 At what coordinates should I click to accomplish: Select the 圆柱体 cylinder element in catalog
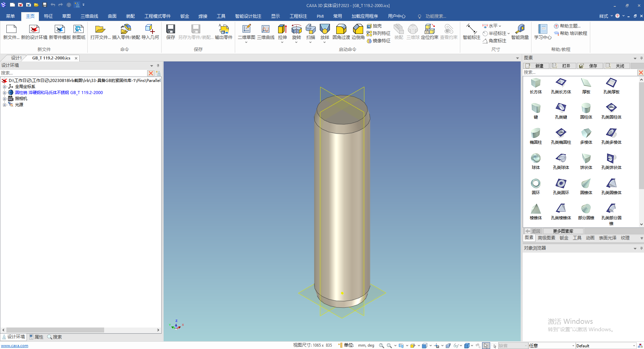coord(586,111)
